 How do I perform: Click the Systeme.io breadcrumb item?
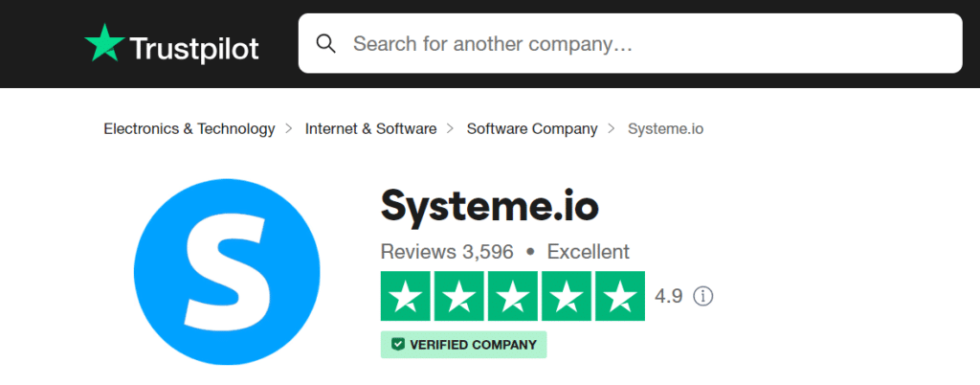(665, 128)
